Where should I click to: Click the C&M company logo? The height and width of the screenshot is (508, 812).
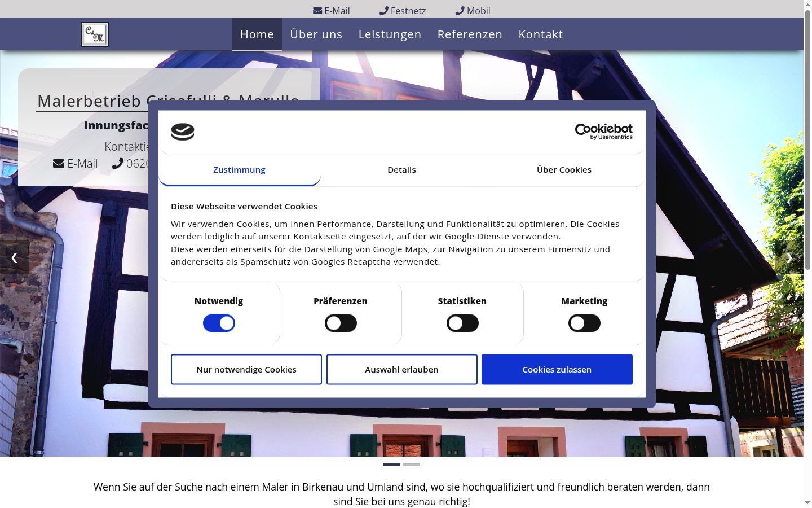pyautogui.click(x=95, y=34)
